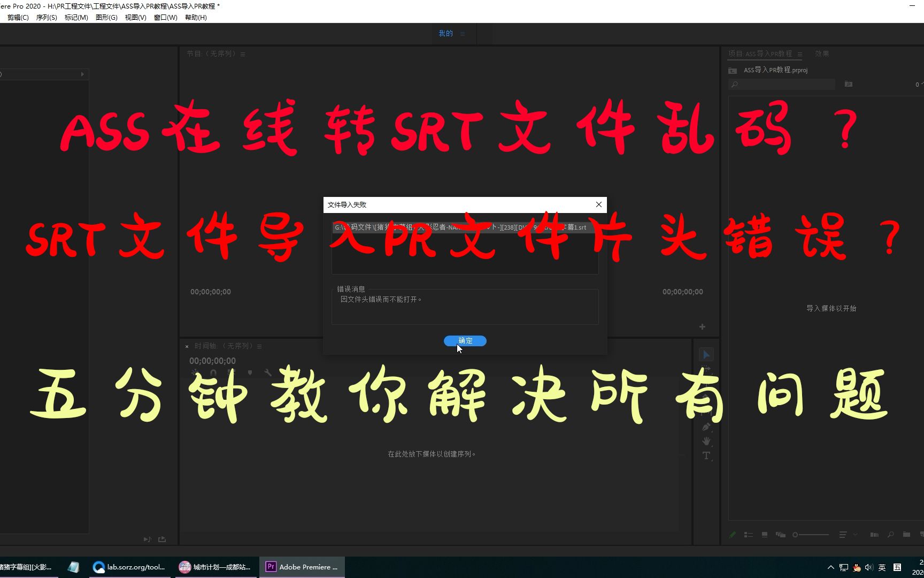
Task: Open the 标记(M) menu
Action: point(76,18)
